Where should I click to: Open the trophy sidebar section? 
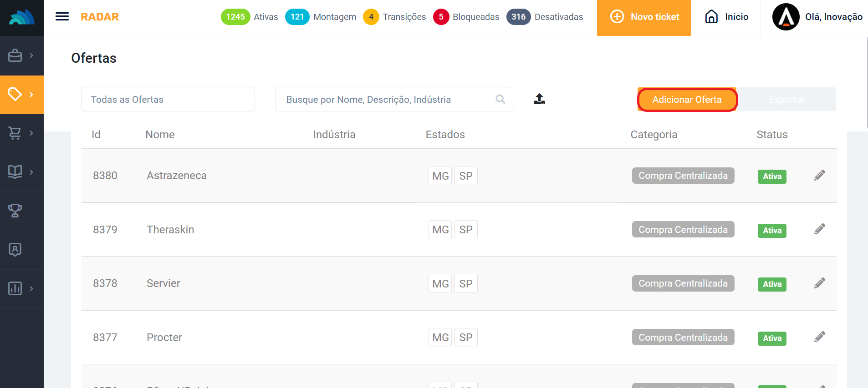pyautogui.click(x=15, y=211)
